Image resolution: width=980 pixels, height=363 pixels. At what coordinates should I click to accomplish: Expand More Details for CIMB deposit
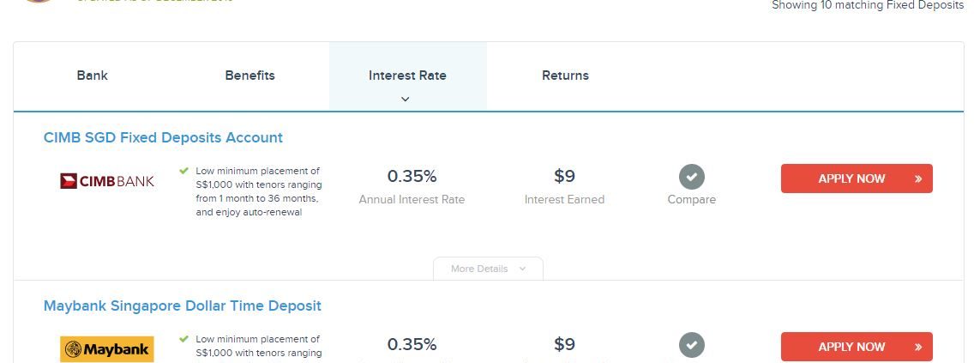[488, 269]
